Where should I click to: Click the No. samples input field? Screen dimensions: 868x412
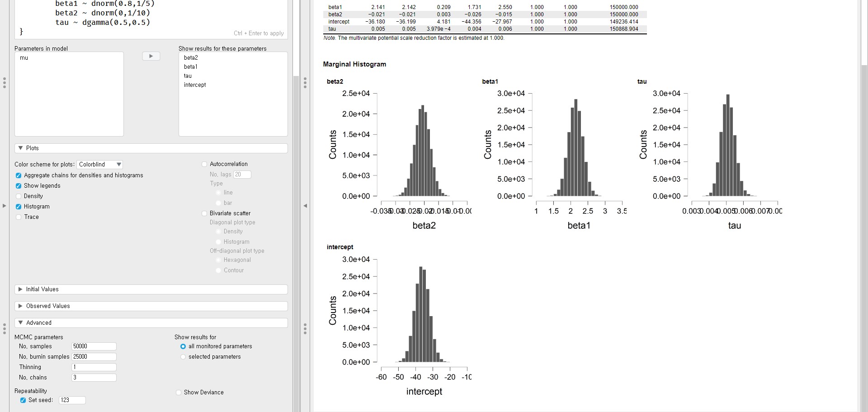94,346
